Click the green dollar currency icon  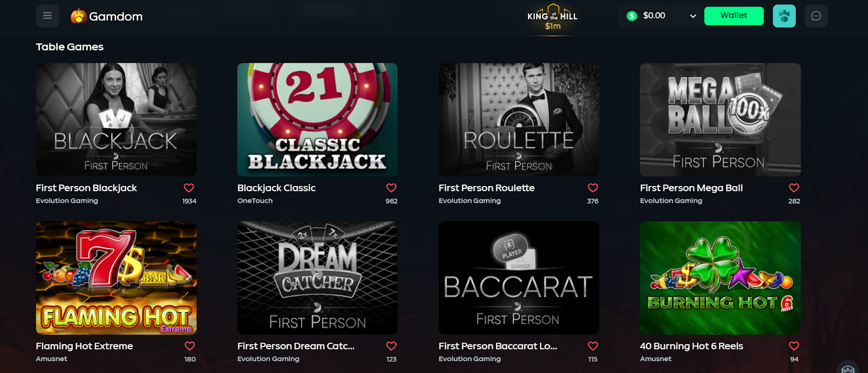click(x=631, y=16)
